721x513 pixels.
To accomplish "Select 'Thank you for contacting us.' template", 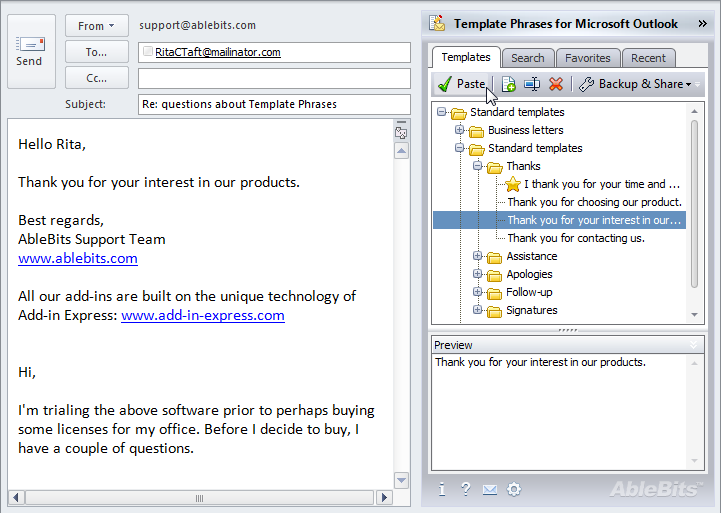I will pos(576,238).
